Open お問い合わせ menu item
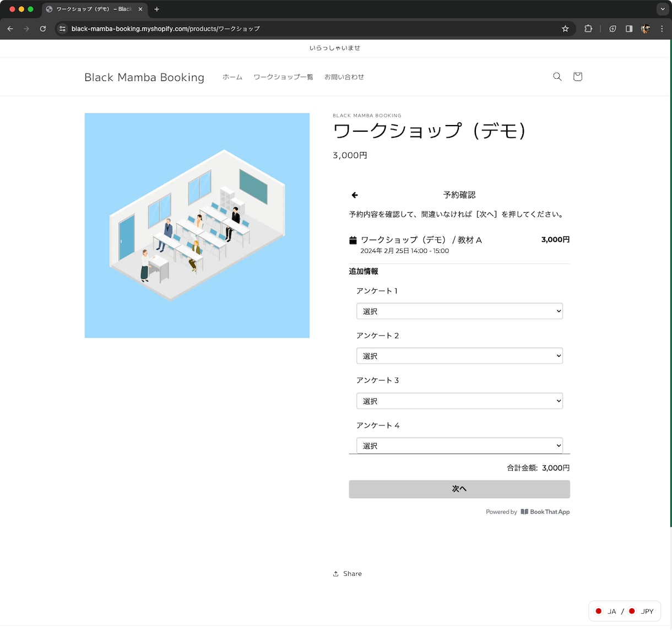Image resolution: width=672 pixels, height=632 pixels. (x=344, y=77)
